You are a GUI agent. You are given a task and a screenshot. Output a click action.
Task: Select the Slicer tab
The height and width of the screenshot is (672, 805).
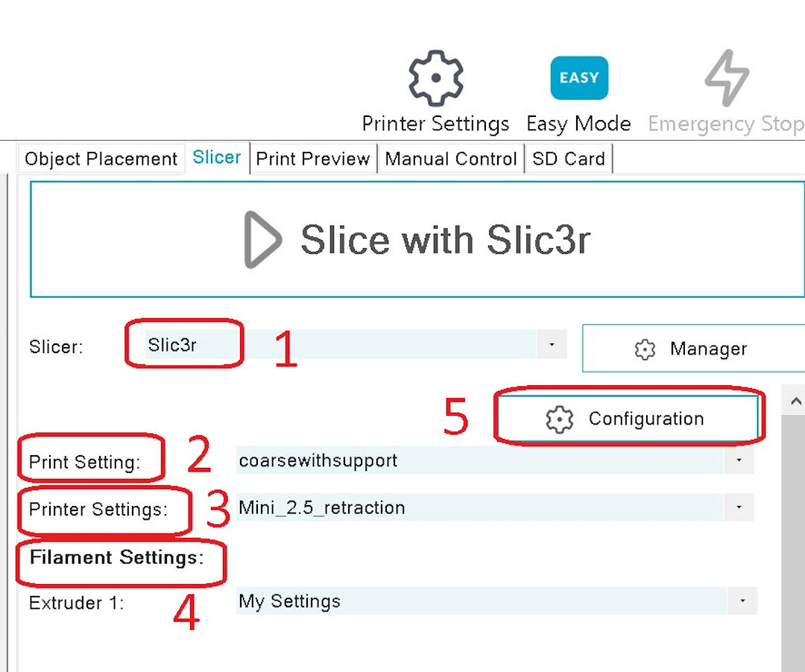(217, 157)
